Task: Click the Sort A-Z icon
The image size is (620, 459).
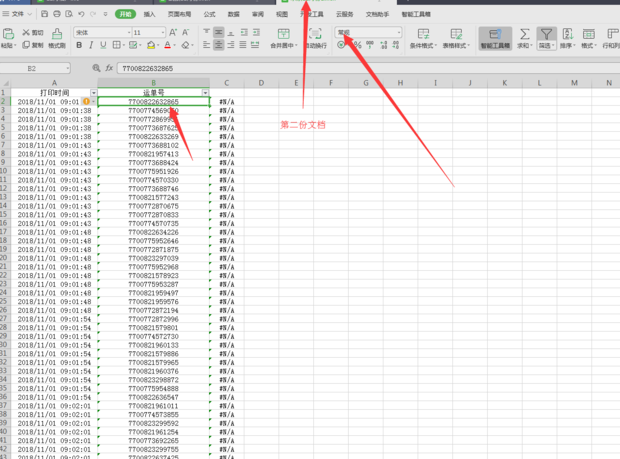Action: pos(568,34)
